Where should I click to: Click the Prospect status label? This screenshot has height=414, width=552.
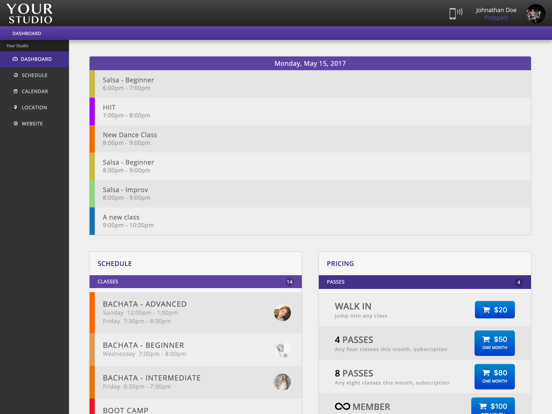(496, 18)
